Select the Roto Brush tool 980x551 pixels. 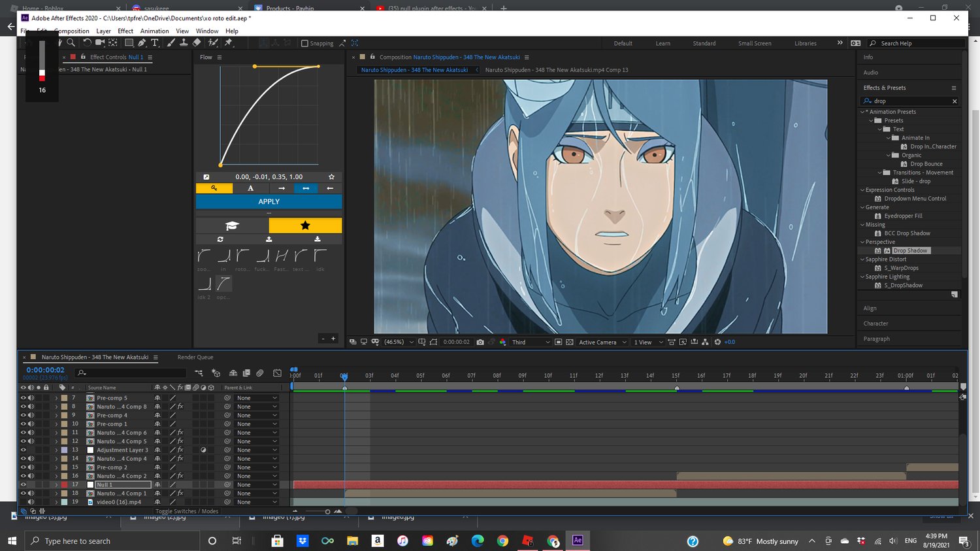tap(212, 42)
